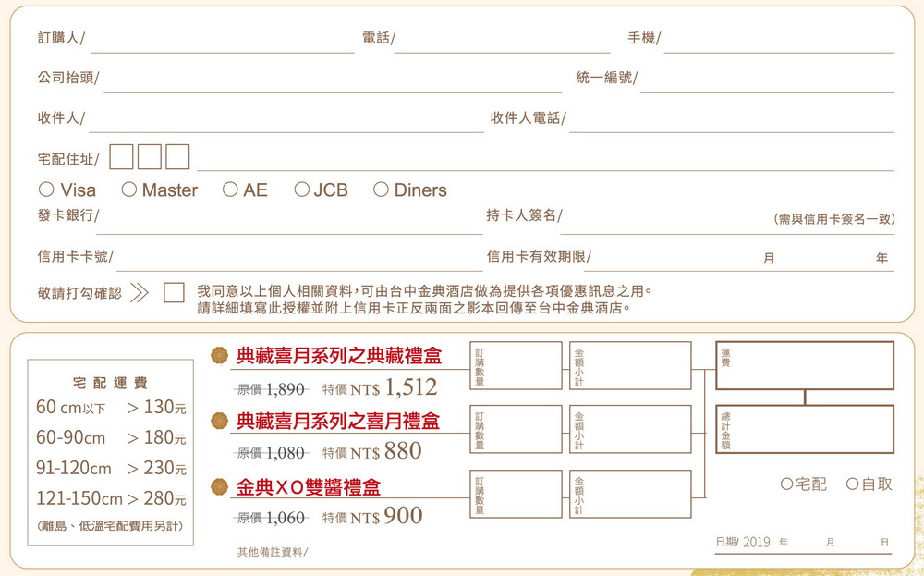
Task: Click the 91-120cm > 230元 rate
Action: point(111,468)
